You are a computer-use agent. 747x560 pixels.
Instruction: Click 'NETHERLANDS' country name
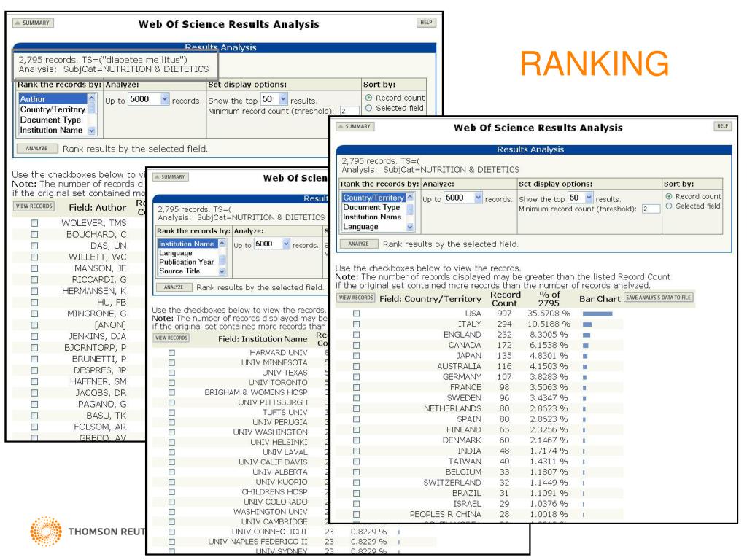452,408
